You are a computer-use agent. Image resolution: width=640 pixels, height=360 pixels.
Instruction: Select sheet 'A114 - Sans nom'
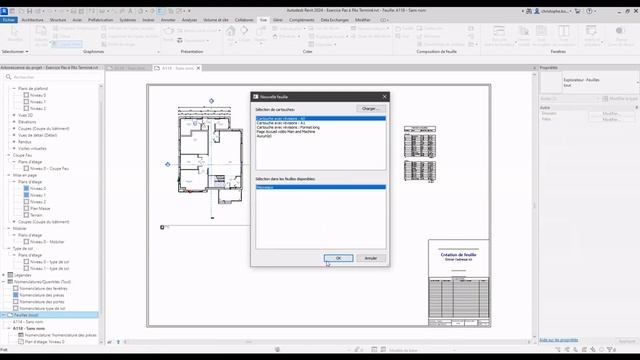29,322
